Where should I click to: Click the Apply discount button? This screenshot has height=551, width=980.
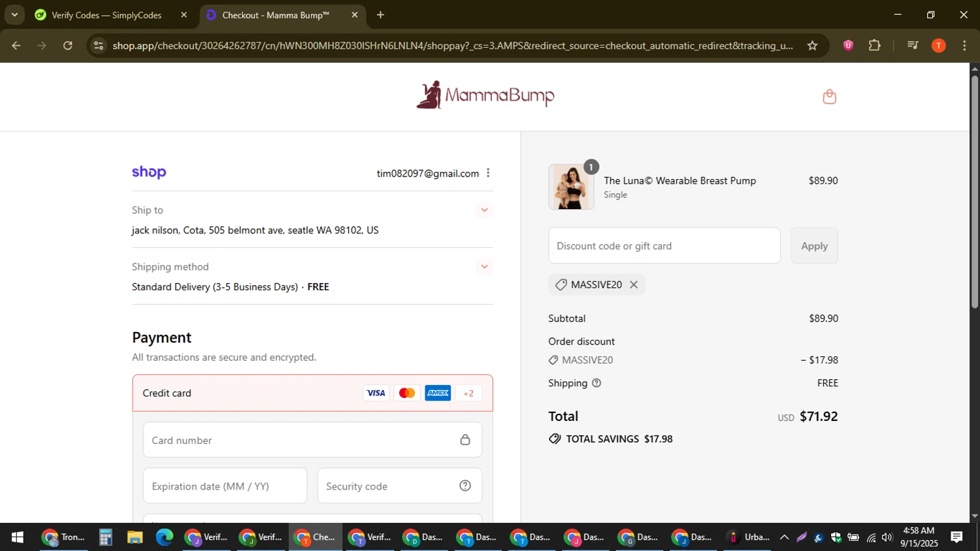click(814, 246)
